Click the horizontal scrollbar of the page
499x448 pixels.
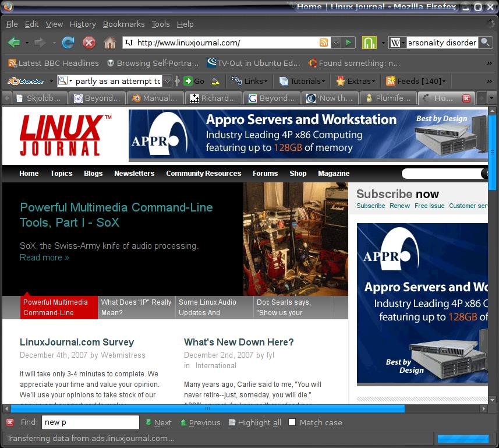[204, 409]
